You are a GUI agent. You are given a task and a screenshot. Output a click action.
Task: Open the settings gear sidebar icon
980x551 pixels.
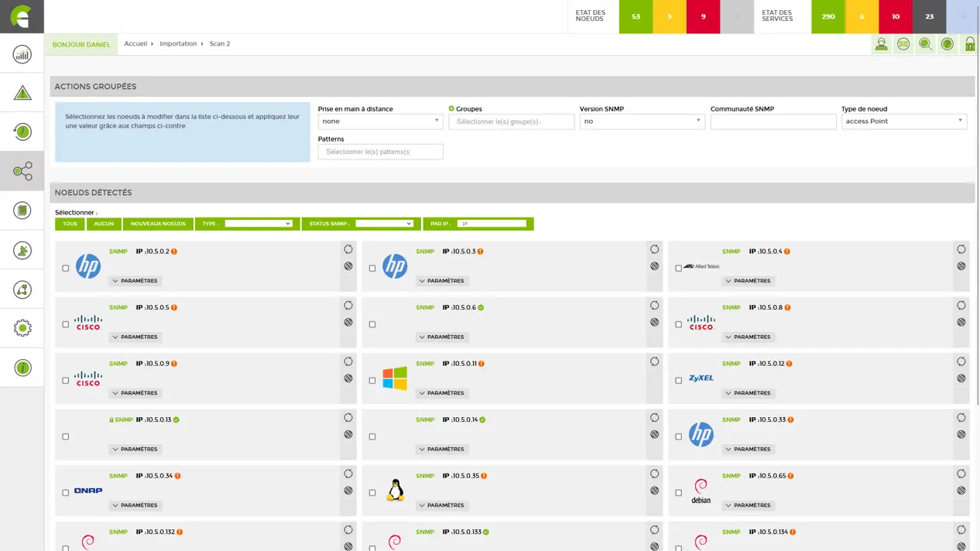coord(22,328)
